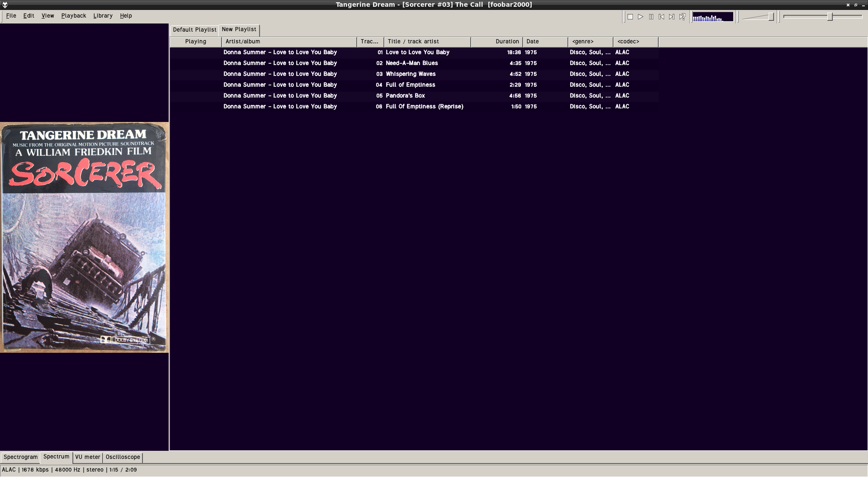
Task: Select Need-A-Man Blues track
Action: pos(411,63)
